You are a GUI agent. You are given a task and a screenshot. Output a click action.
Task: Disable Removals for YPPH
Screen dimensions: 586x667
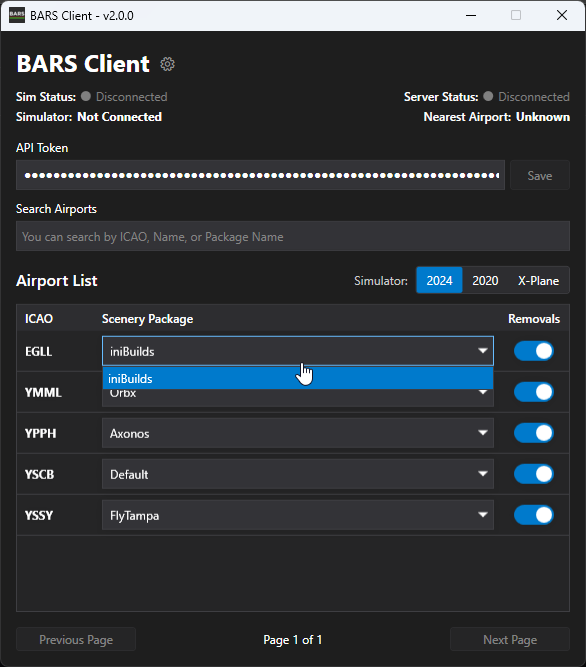pyautogui.click(x=533, y=433)
